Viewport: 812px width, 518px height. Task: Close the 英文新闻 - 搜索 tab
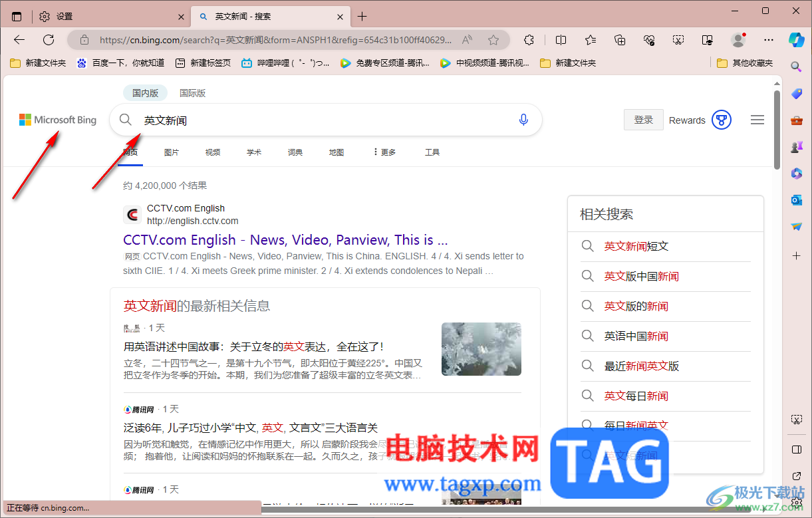click(x=340, y=17)
